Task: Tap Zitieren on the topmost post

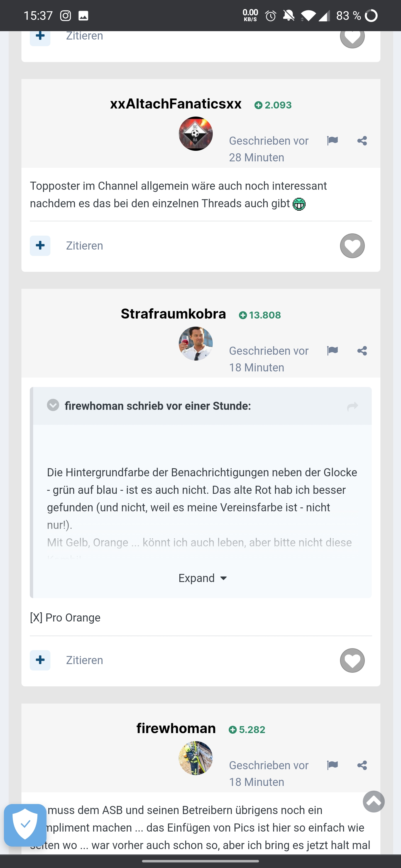Action: pyautogui.click(x=85, y=36)
